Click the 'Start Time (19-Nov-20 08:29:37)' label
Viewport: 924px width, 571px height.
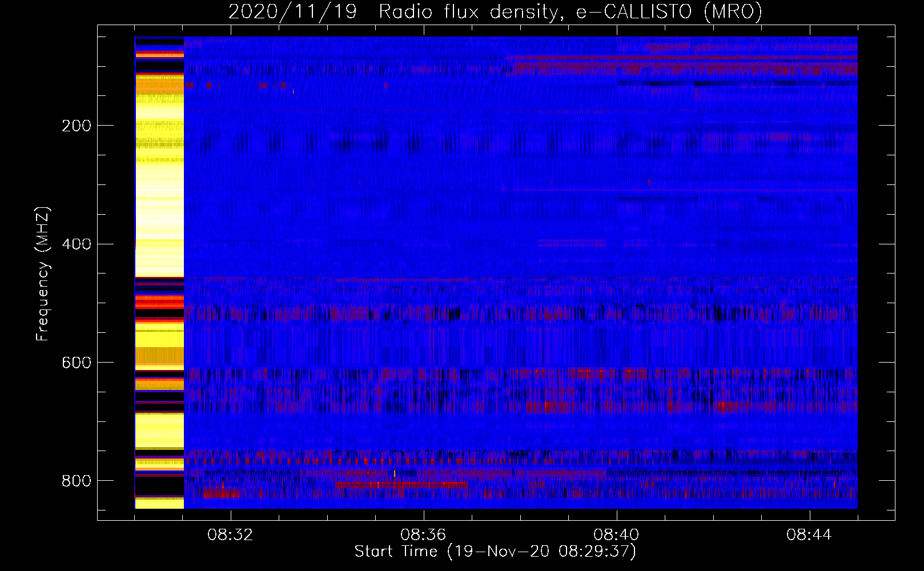click(495, 552)
